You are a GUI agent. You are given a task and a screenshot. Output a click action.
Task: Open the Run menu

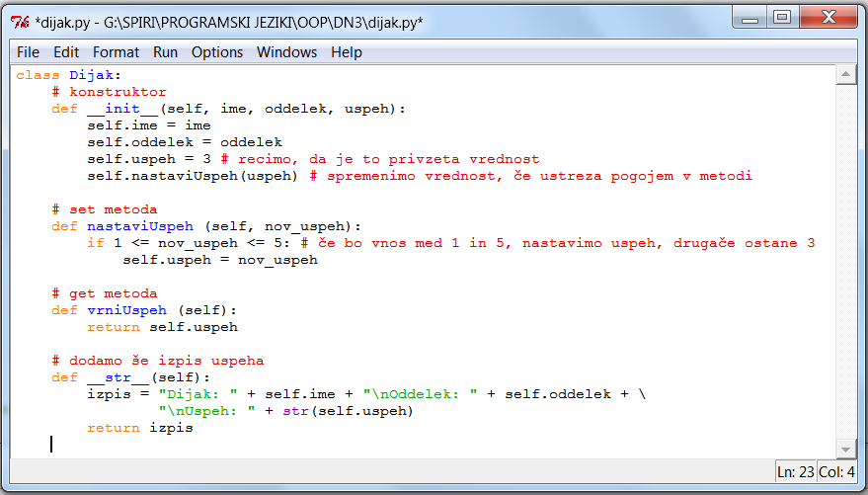point(165,52)
